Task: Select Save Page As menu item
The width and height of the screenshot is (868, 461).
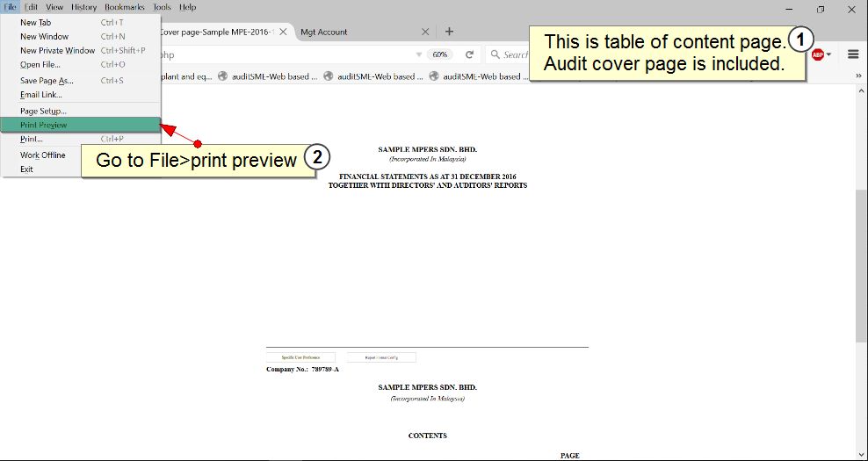Action: pos(47,81)
